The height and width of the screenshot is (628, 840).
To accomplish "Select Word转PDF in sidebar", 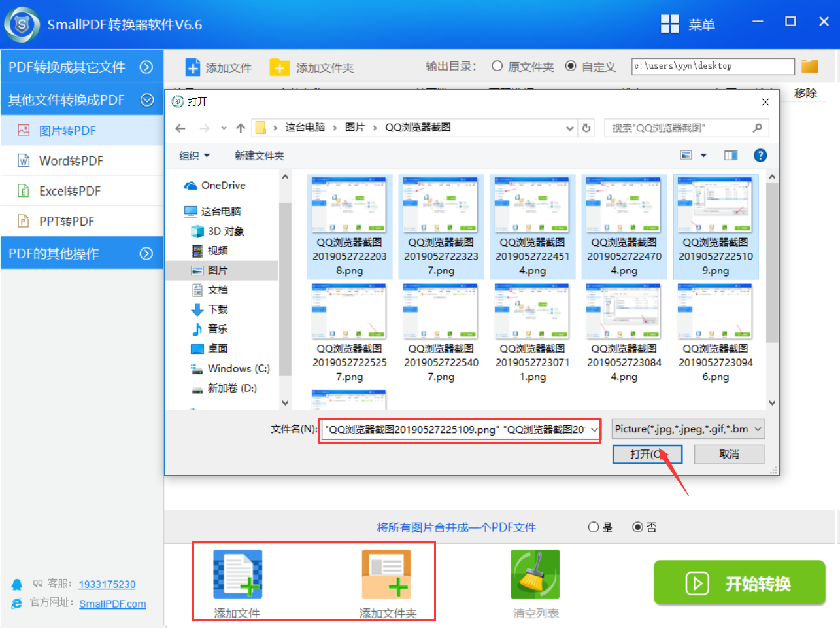I will [82, 160].
